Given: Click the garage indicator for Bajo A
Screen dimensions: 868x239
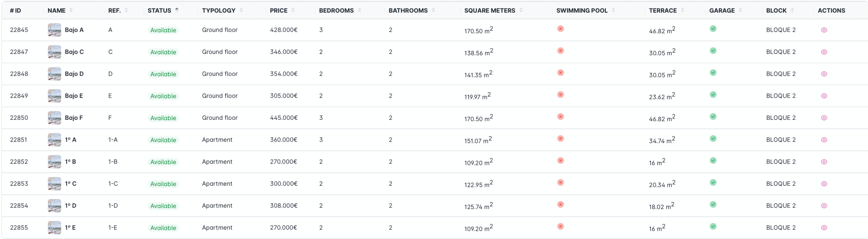Looking at the screenshot, I should click(713, 29).
